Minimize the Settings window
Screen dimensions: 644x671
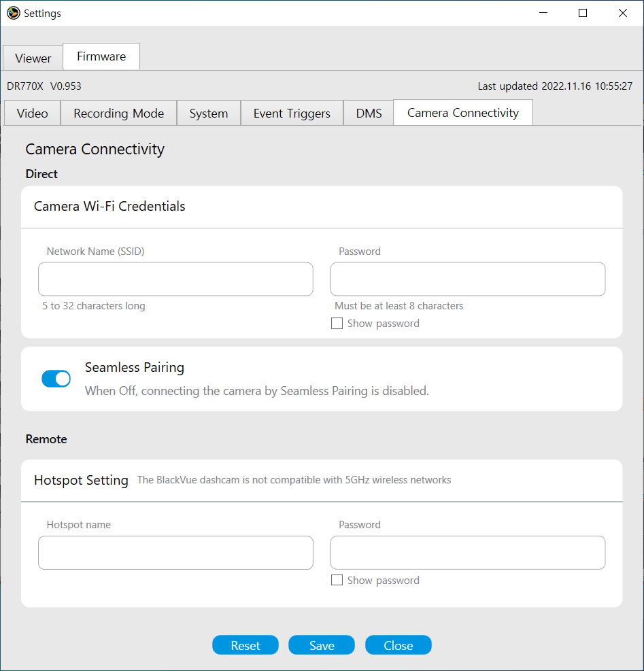tap(543, 13)
